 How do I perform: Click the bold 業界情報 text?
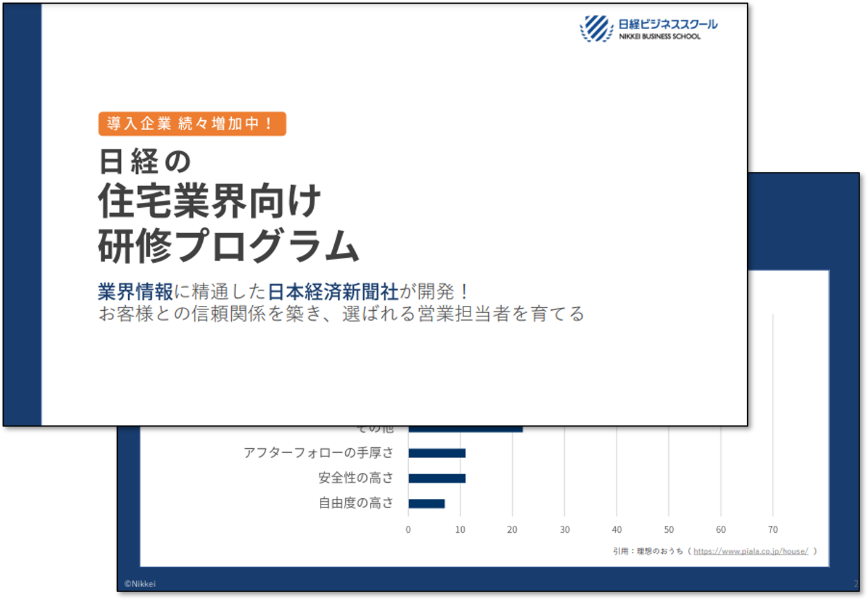[x=135, y=292]
